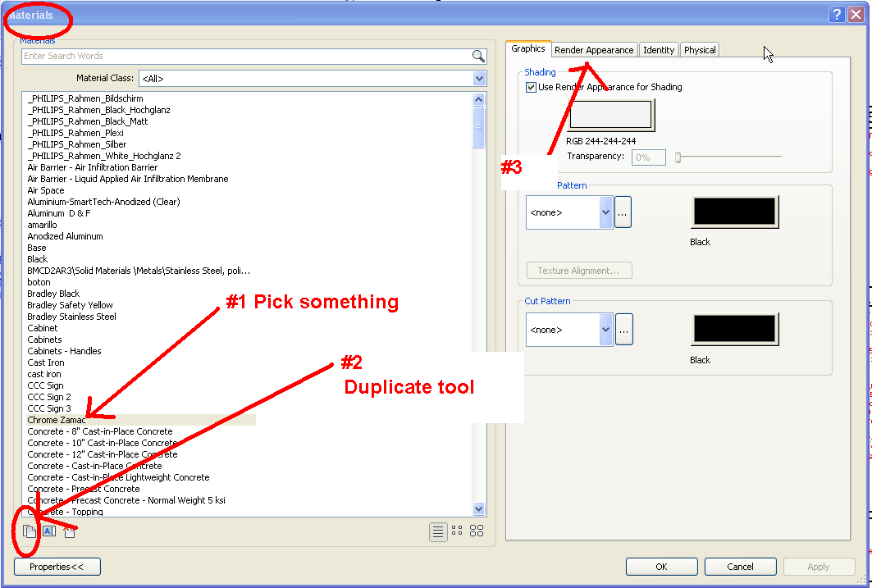
Task: Select the _PHILIPS_Rahmen_Plexi material
Action: [75, 133]
